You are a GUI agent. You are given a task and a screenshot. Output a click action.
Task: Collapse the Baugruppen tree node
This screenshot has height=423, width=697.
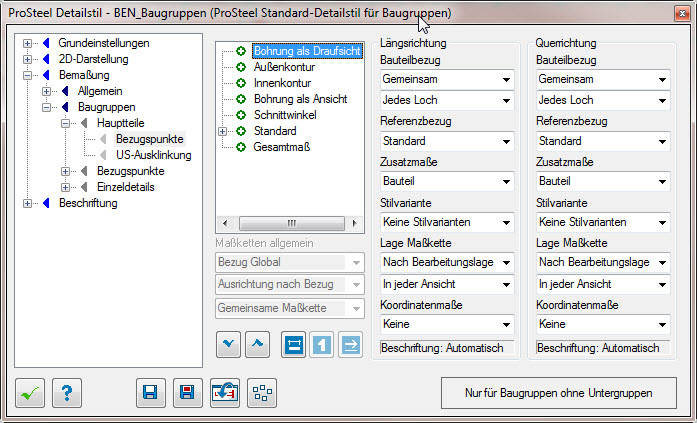[46, 108]
